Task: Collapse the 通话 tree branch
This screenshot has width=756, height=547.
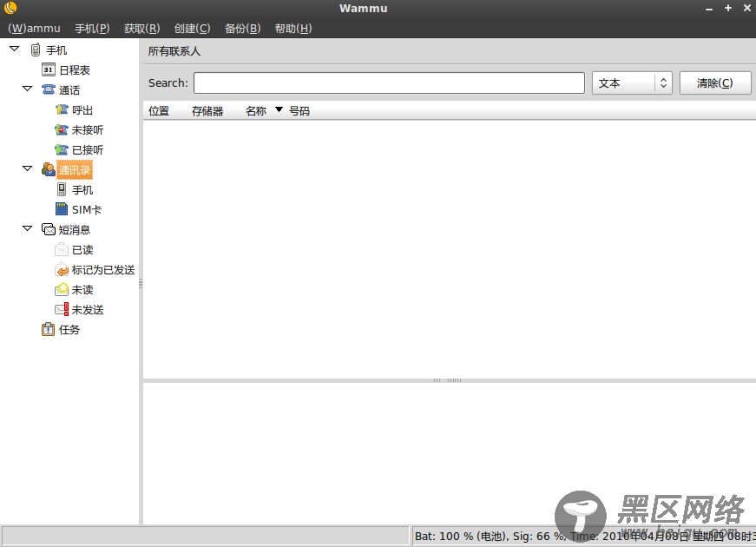Action: click(28, 89)
